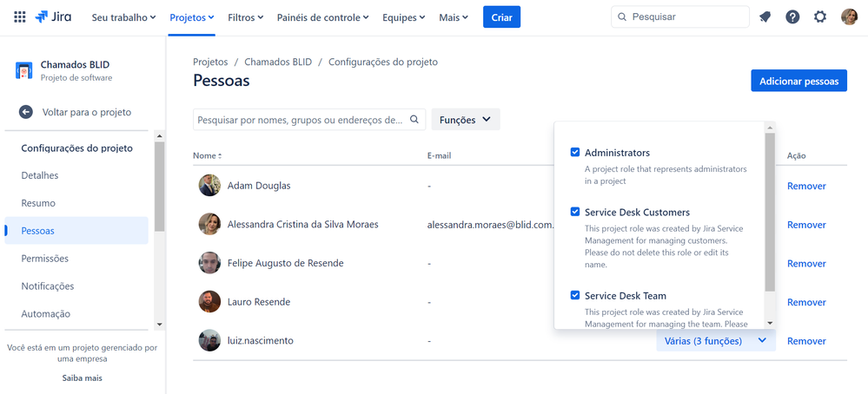Expand the Equipes menu

404,17
